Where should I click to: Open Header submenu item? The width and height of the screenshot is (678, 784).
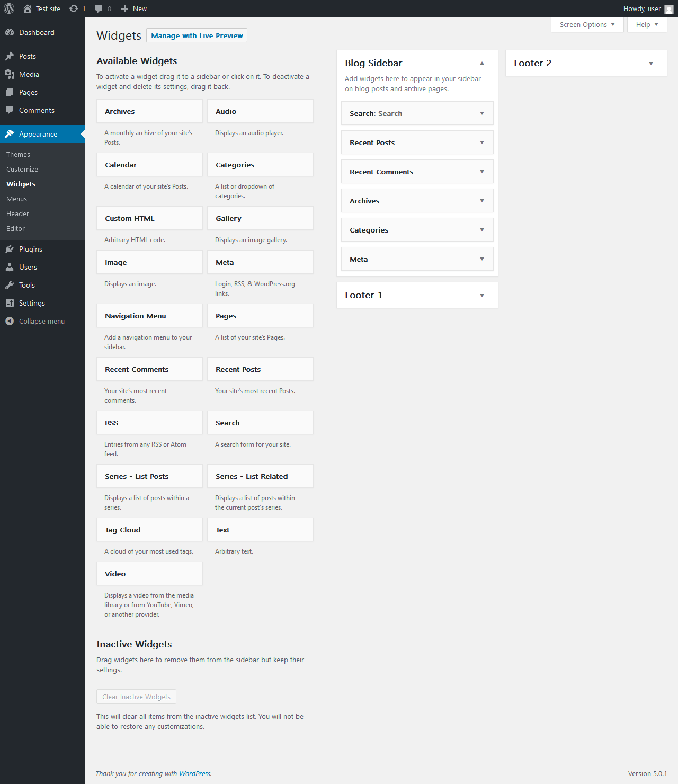17,213
